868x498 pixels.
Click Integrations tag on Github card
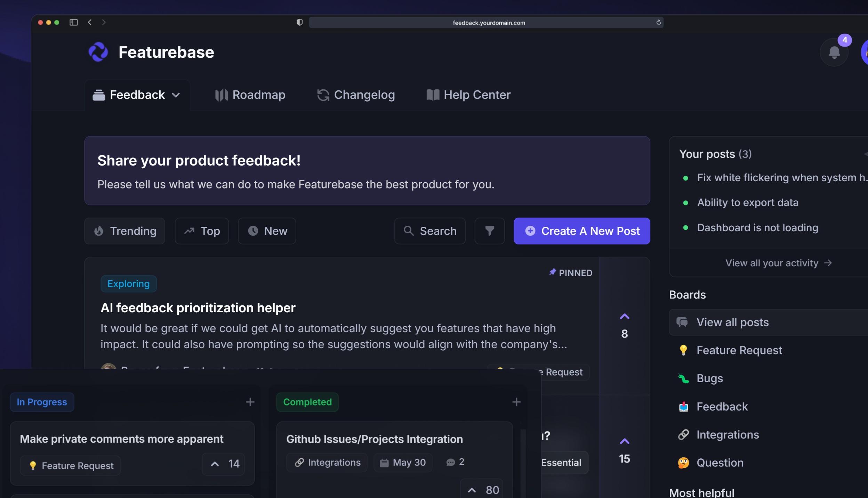tap(327, 463)
